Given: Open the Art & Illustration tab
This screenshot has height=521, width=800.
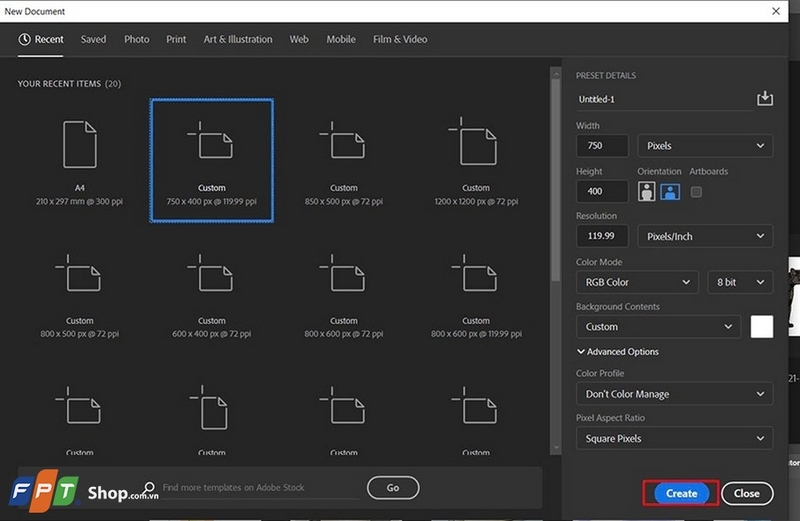Looking at the screenshot, I should click(238, 39).
